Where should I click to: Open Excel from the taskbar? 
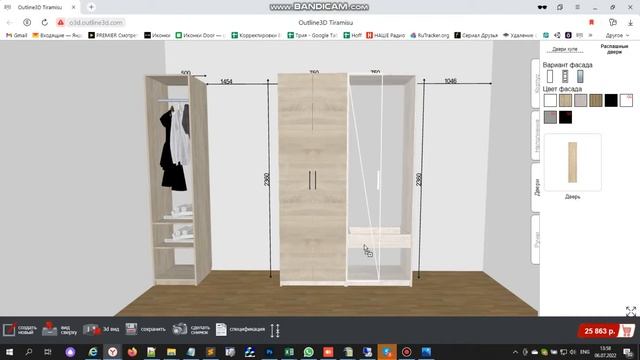click(289, 352)
